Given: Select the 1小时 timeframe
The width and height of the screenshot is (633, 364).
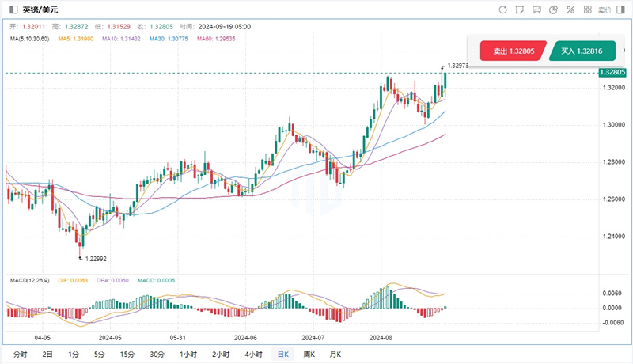Looking at the screenshot, I should tap(188, 355).
